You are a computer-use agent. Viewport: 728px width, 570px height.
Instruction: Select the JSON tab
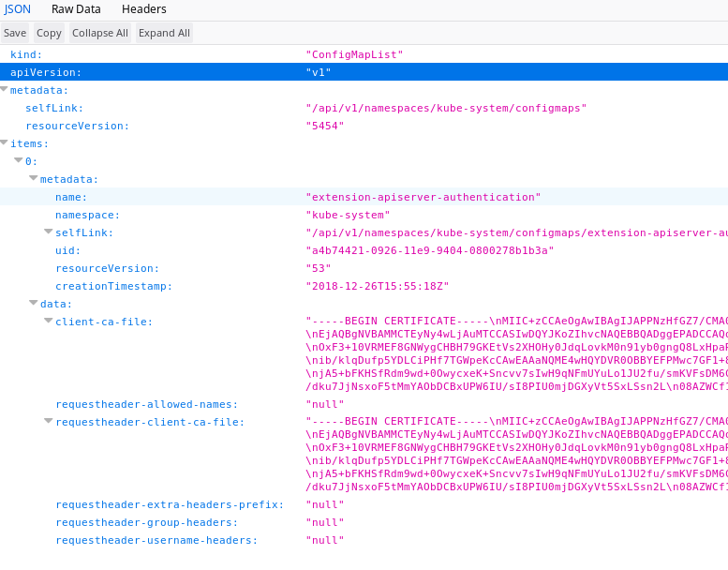(17, 9)
